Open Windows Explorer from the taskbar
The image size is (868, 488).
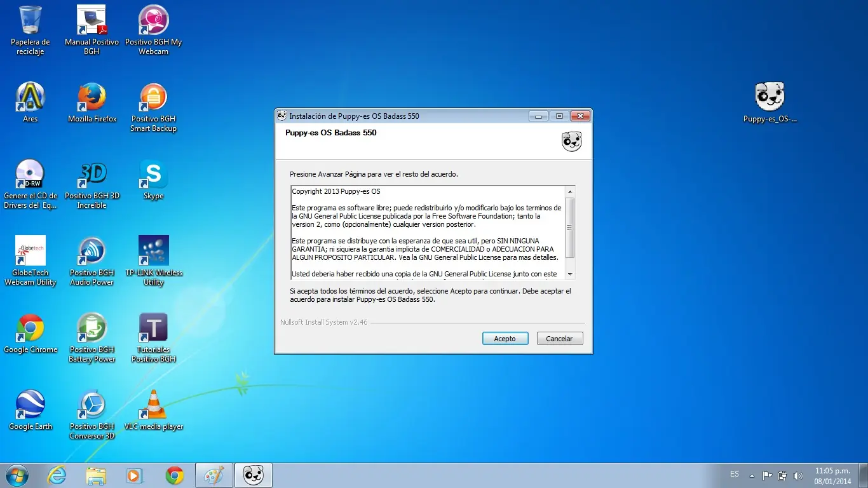(96, 475)
